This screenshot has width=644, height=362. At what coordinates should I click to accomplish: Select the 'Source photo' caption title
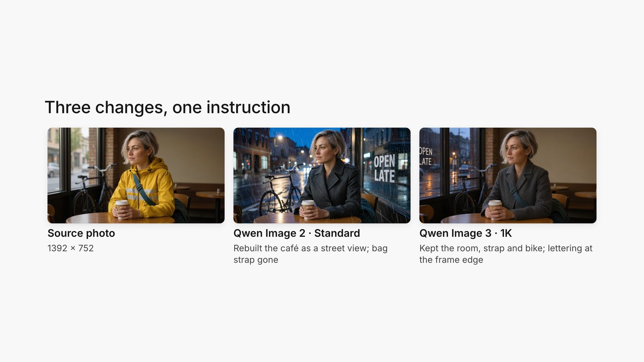(x=81, y=233)
